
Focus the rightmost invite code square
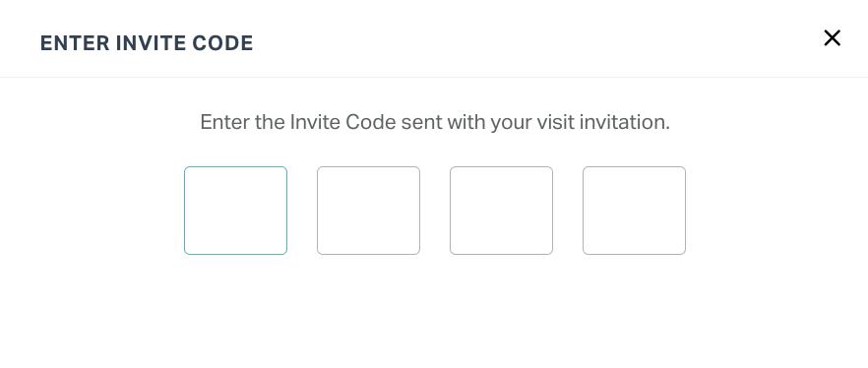635,211
